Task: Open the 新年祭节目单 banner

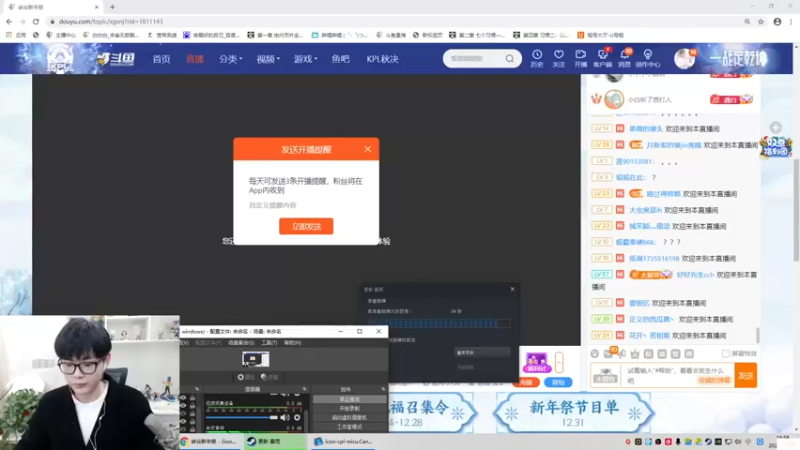Action: click(573, 412)
